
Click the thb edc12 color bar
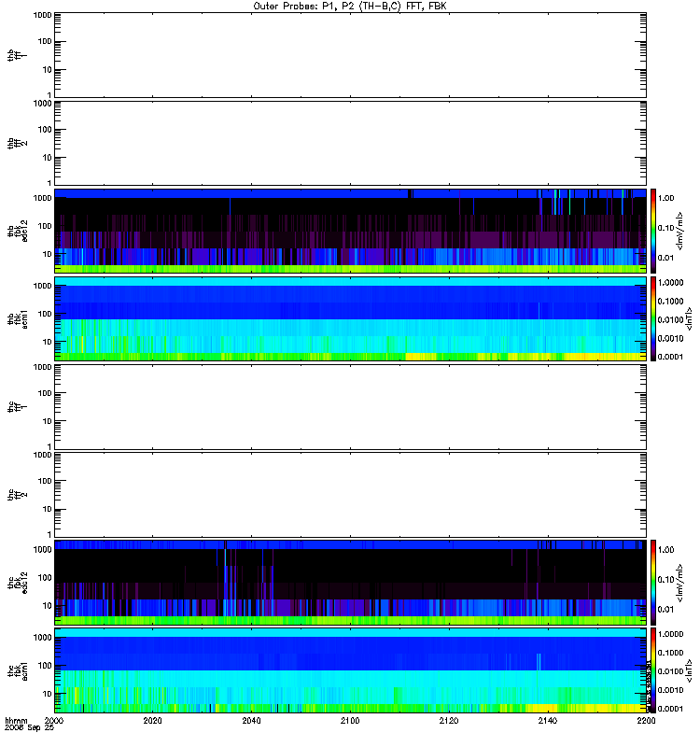tap(653, 231)
